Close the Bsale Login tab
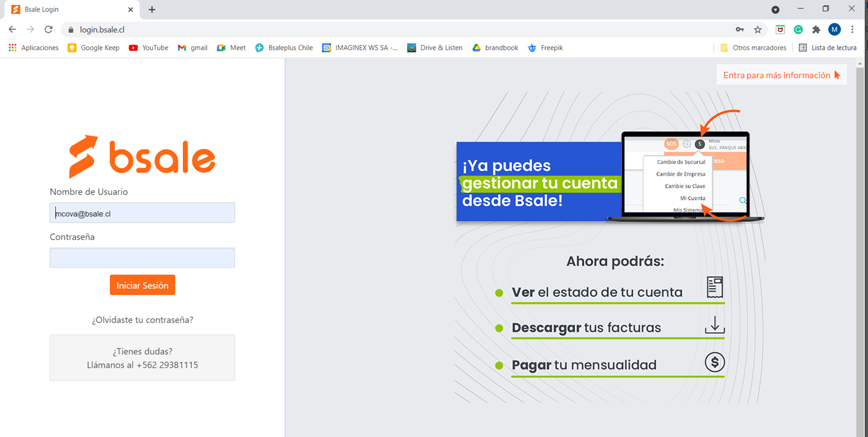Screen dimensions: 868x437 click(130, 10)
